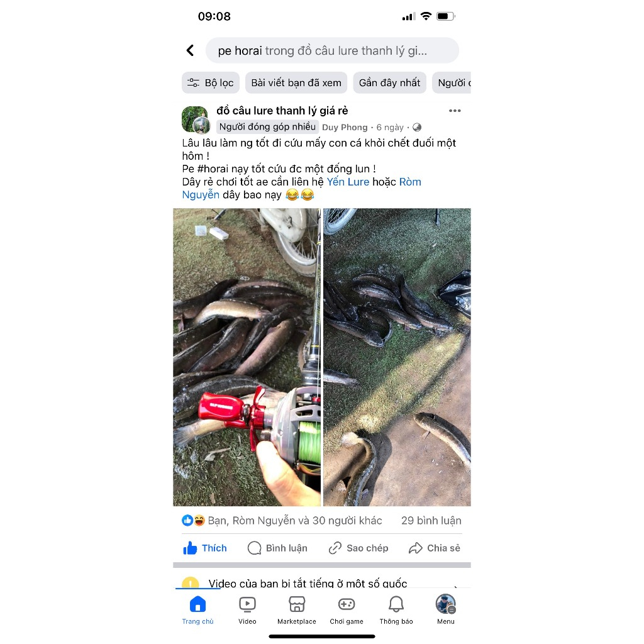Tap the blue Thích like button

tap(205, 548)
